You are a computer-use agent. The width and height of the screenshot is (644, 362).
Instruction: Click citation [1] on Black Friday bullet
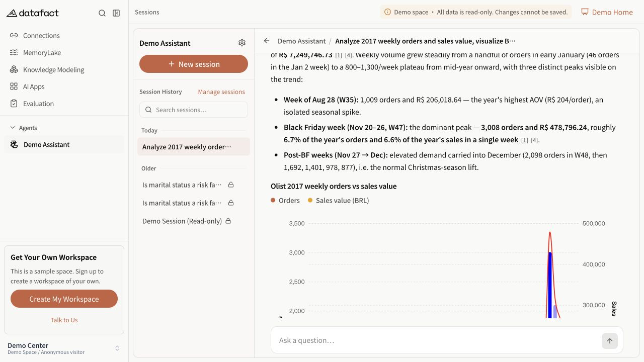pyautogui.click(x=525, y=140)
